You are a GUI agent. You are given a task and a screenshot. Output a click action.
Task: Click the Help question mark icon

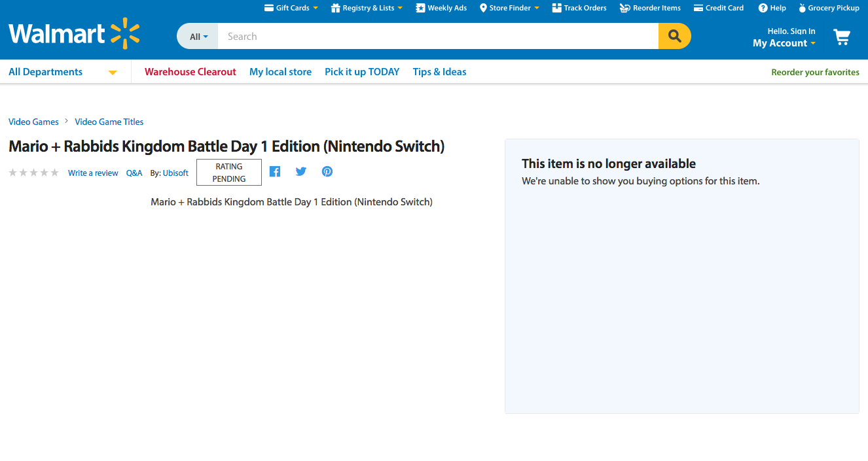pyautogui.click(x=763, y=8)
